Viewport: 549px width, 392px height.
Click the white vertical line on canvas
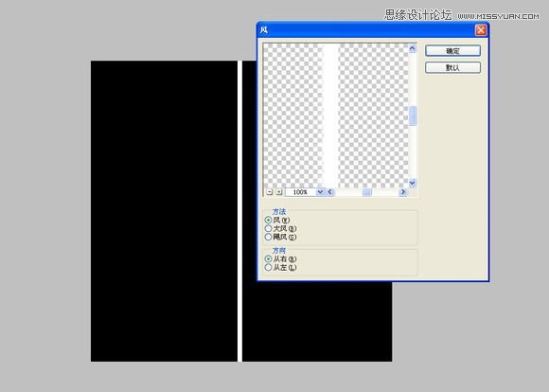239,211
